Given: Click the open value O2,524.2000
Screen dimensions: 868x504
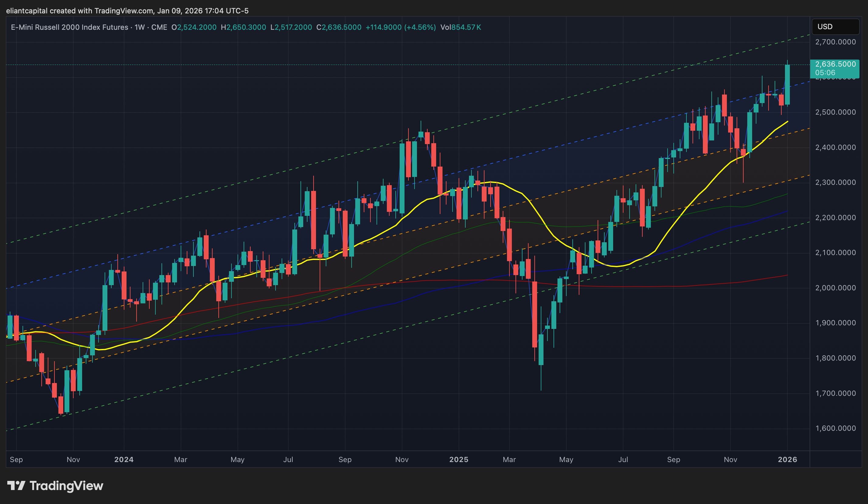Looking at the screenshot, I should coord(194,27).
